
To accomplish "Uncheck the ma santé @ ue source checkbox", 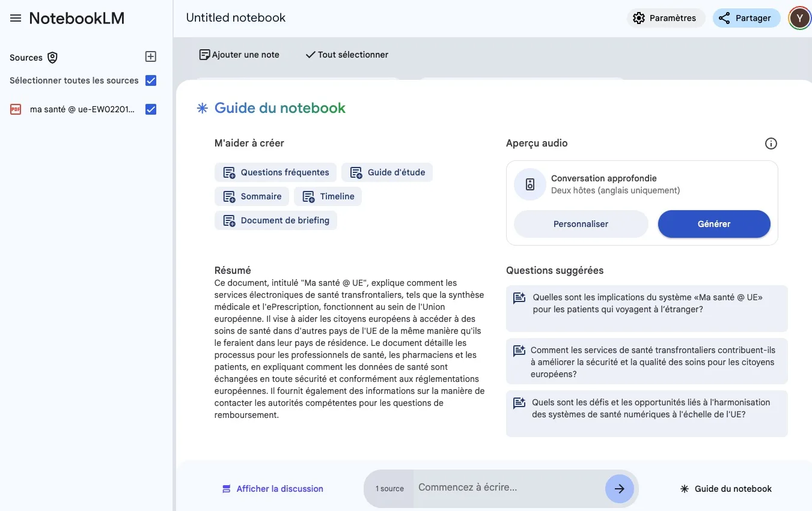I will pos(151,109).
